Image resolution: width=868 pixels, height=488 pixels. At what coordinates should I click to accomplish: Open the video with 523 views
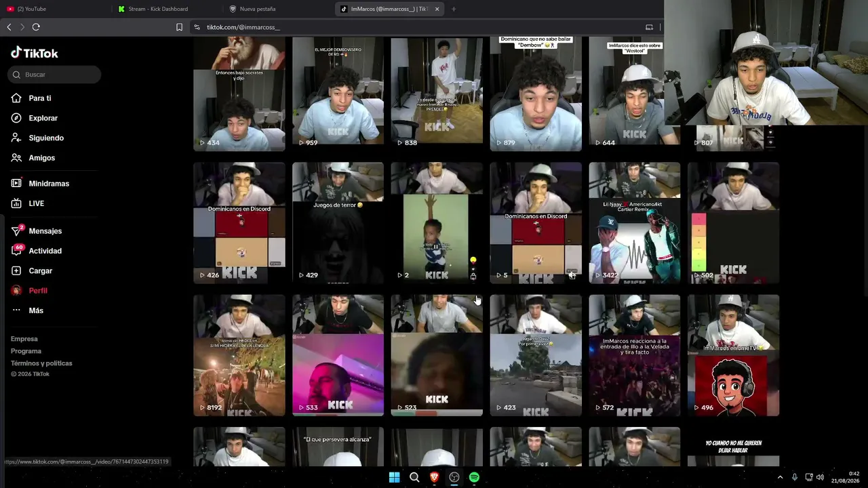(437, 355)
